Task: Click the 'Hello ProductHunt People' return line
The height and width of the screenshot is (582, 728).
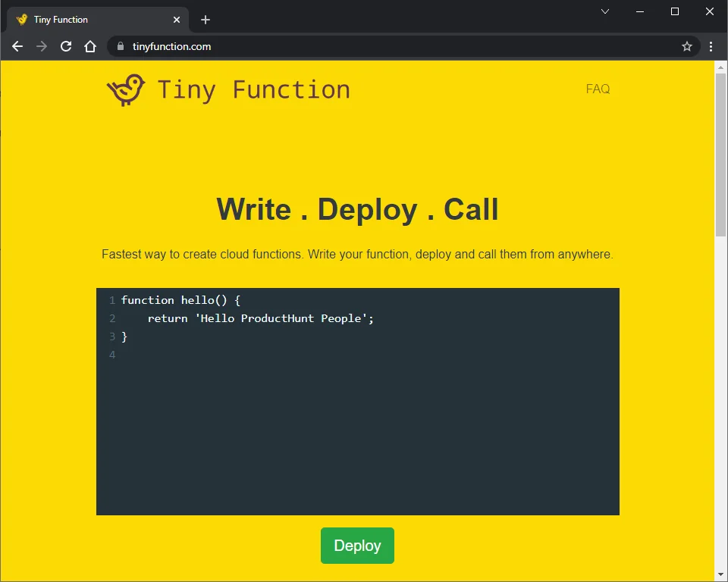Action: click(260, 318)
